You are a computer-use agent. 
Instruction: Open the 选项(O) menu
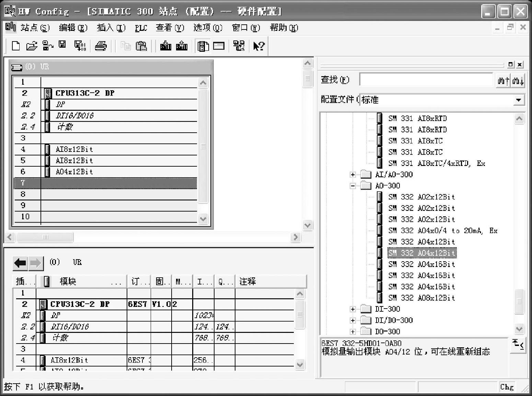[208, 28]
